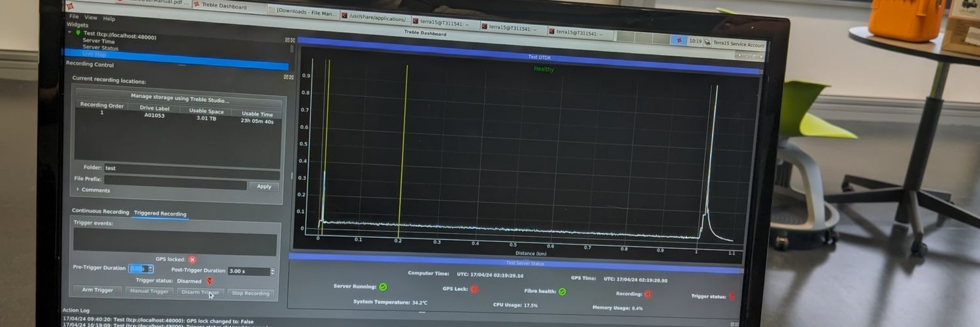Click the Drive Label column header
980x327 pixels.
155,108
